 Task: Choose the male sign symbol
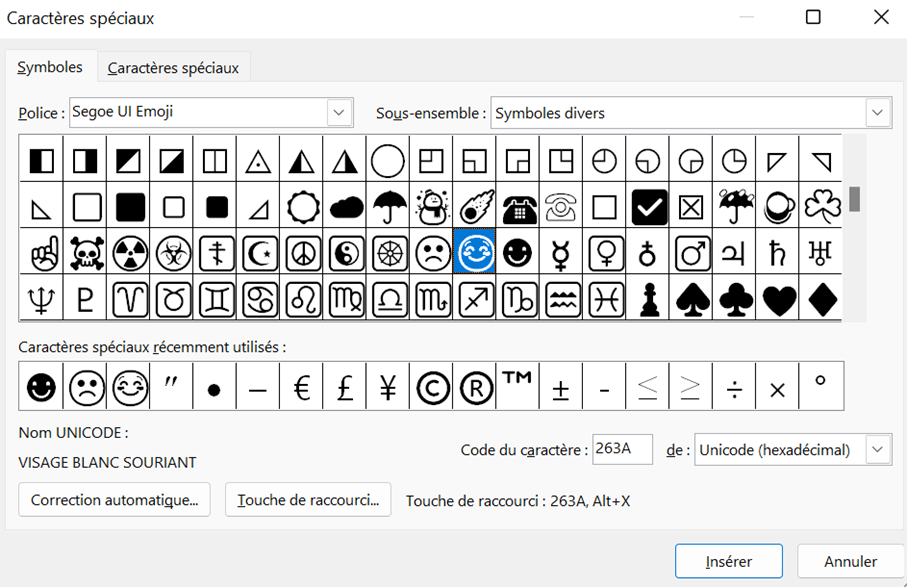point(691,253)
